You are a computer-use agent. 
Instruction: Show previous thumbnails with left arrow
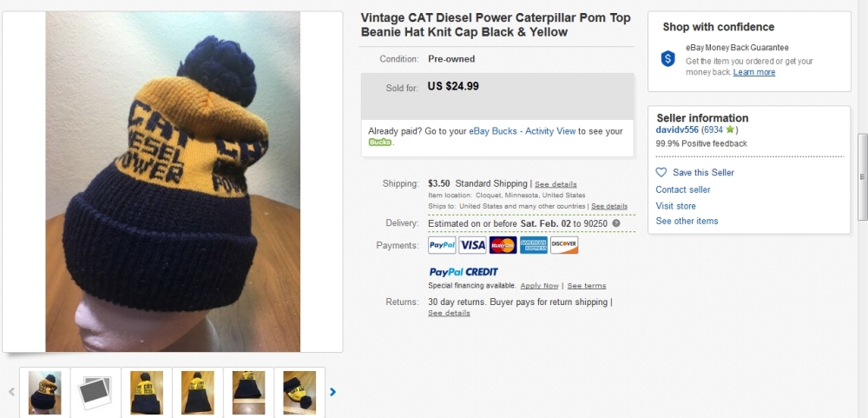(x=12, y=392)
